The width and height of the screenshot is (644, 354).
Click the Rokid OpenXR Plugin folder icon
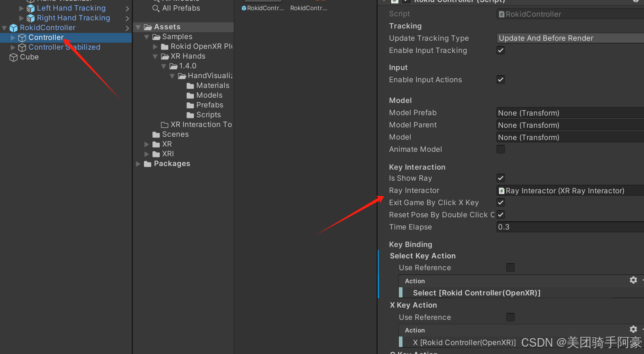[x=165, y=47]
